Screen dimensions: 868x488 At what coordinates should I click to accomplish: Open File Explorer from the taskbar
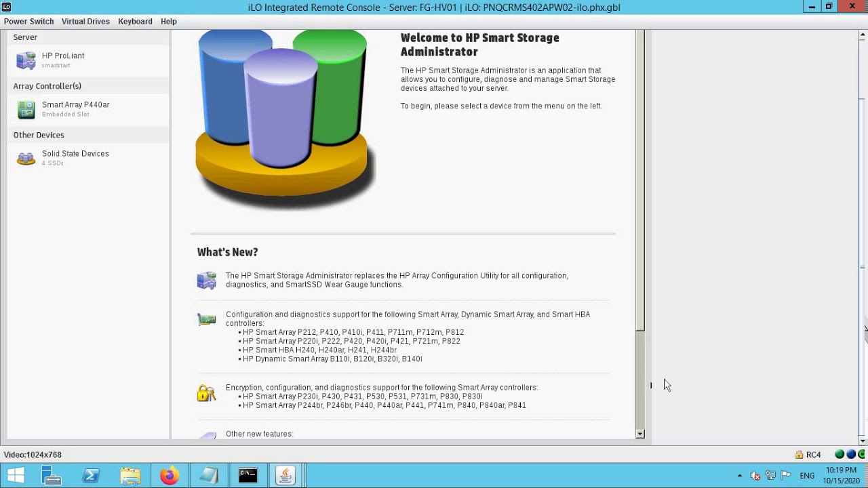[x=130, y=476]
